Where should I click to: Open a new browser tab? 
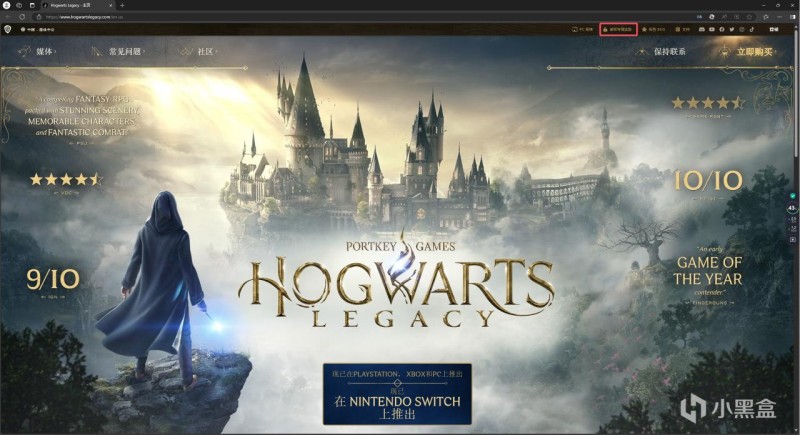point(122,5)
